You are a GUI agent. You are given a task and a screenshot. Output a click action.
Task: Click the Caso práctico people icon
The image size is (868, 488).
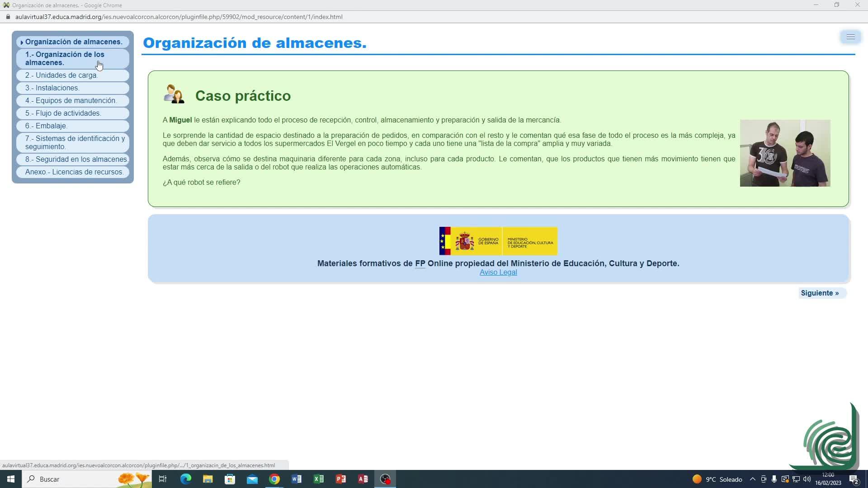pyautogui.click(x=174, y=94)
